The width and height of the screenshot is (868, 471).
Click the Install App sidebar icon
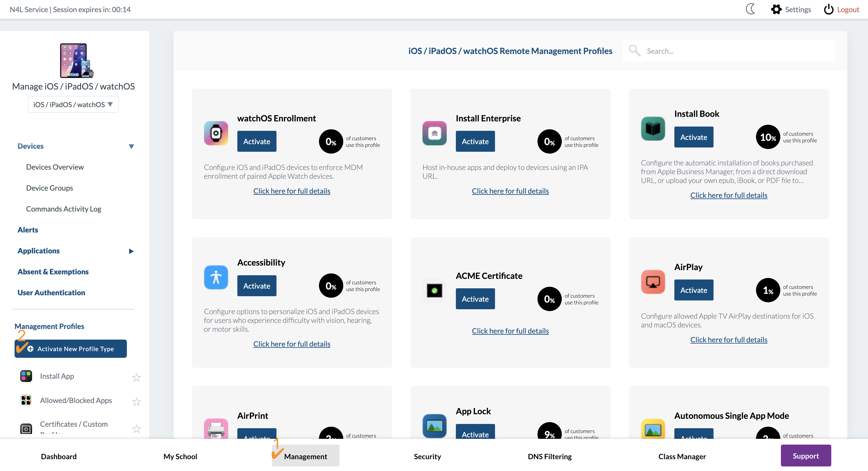click(x=25, y=376)
